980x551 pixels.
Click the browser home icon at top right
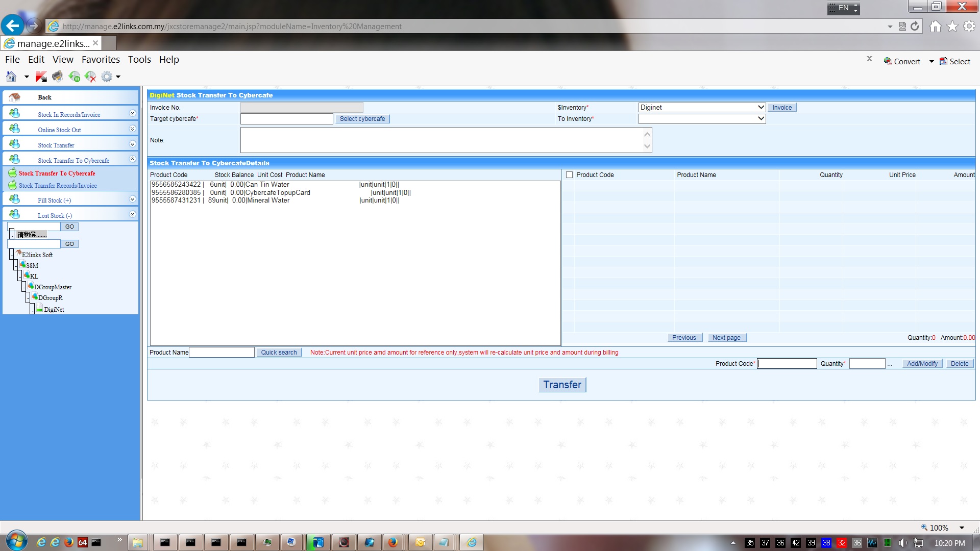(935, 27)
